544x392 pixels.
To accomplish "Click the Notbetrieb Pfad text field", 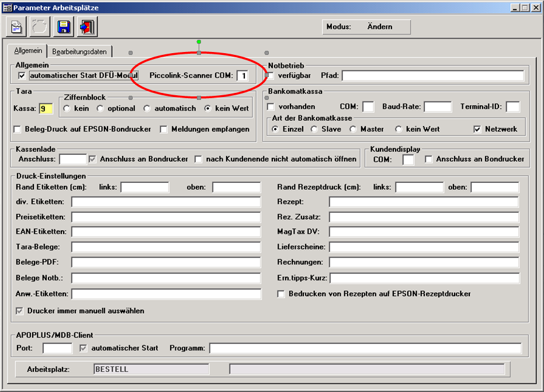I will click(x=432, y=75).
